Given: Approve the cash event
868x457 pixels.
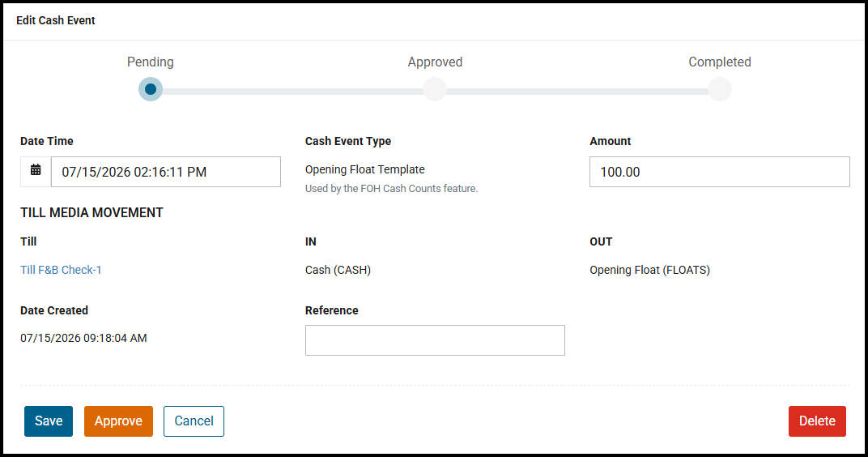Looking at the screenshot, I should [118, 421].
